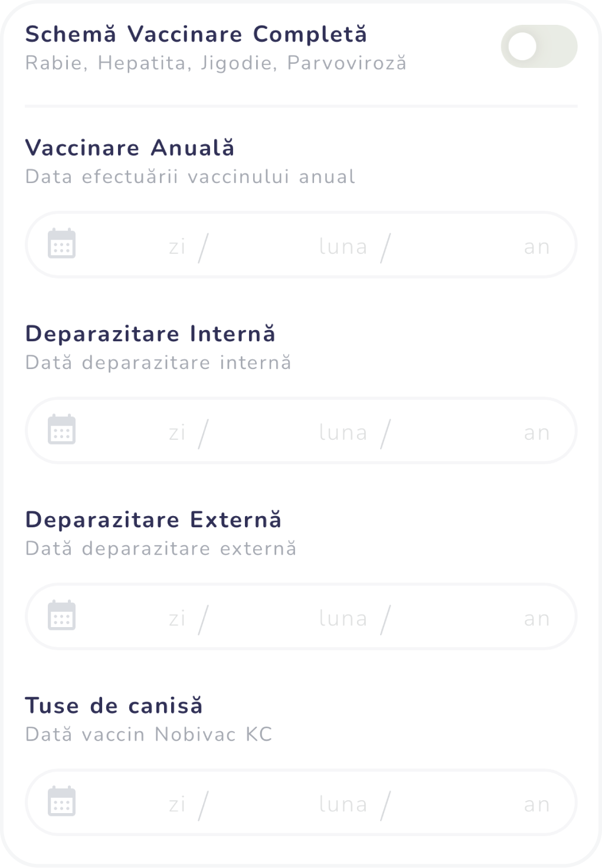The height and width of the screenshot is (868, 602).
Task: Click calendar icon in Tuse de canisă field
Action: pyautogui.click(x=61, y=802)
